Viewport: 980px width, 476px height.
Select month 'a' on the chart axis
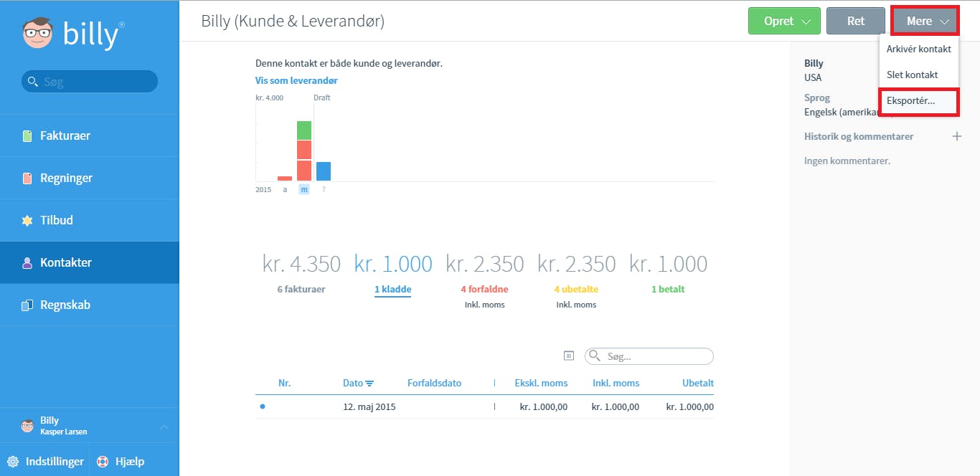tap(285, 189)
